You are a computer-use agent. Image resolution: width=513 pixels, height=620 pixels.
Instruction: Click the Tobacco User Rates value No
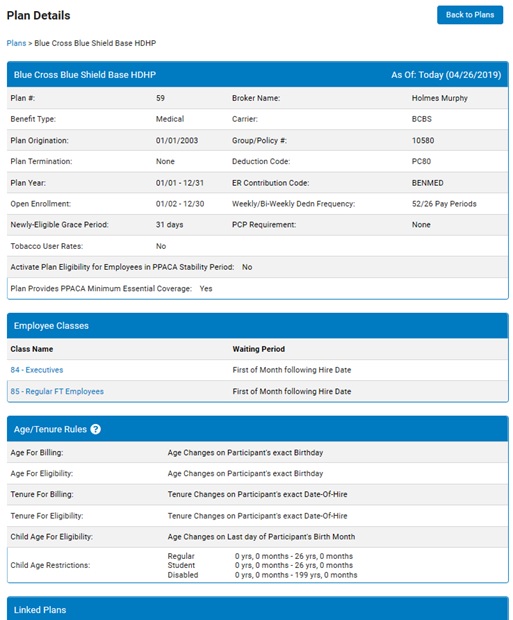tap(161, 246)
